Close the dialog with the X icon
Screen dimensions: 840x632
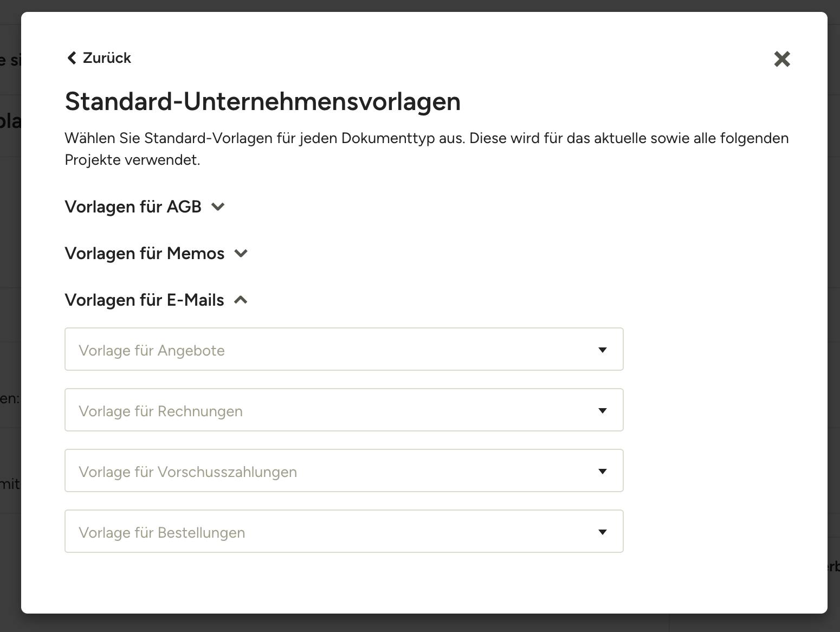tap(781, 59)
